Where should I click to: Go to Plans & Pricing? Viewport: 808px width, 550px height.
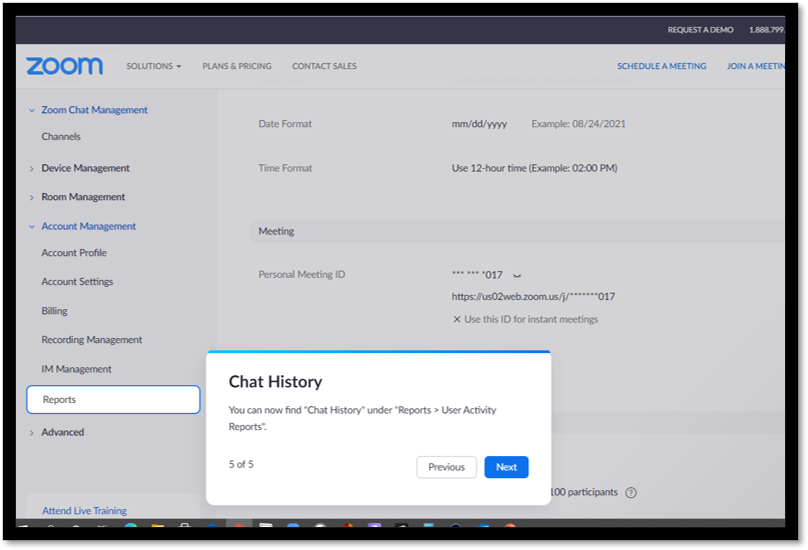(x=237, y=66)
